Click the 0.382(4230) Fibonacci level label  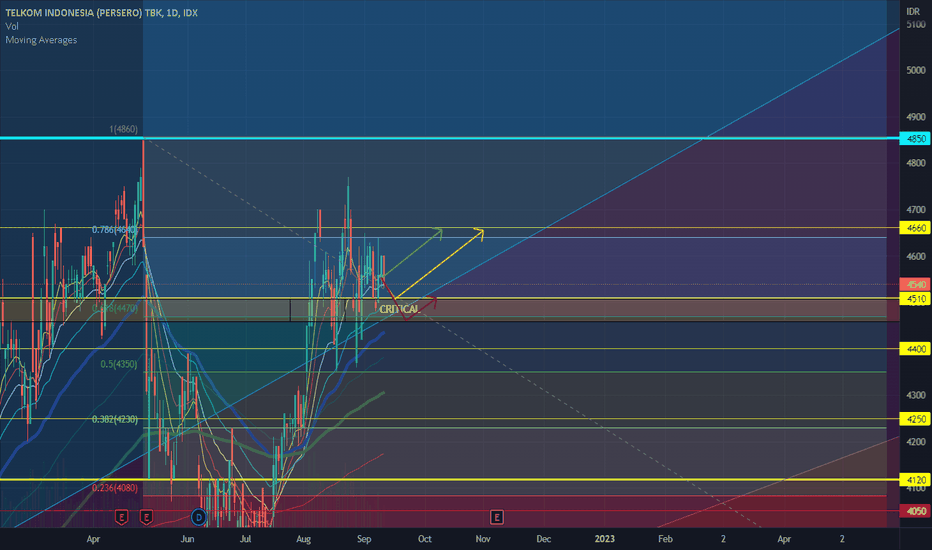click(x=115, y=419)
